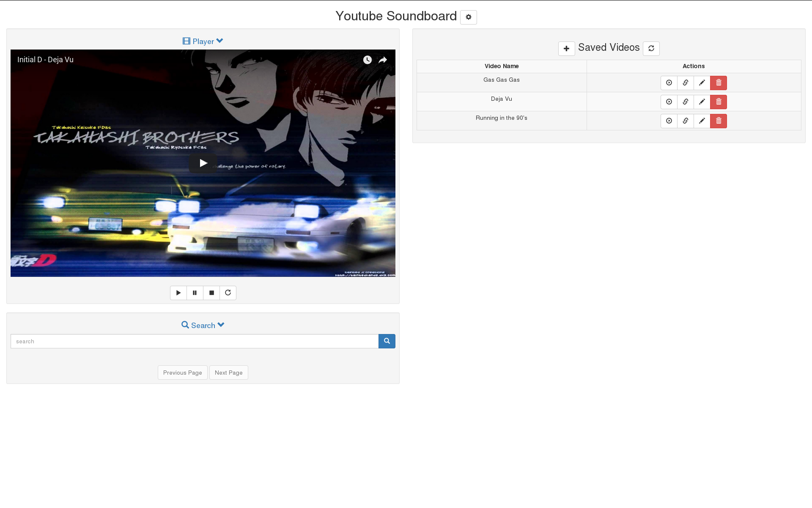Focus the search text field
Screen dimensions: 812x508
pyautogui.click(x=195, y=342)
